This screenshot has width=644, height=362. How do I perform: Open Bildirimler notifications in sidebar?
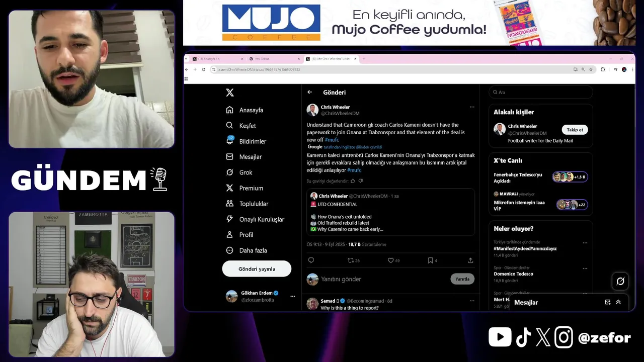coord(246,141)
